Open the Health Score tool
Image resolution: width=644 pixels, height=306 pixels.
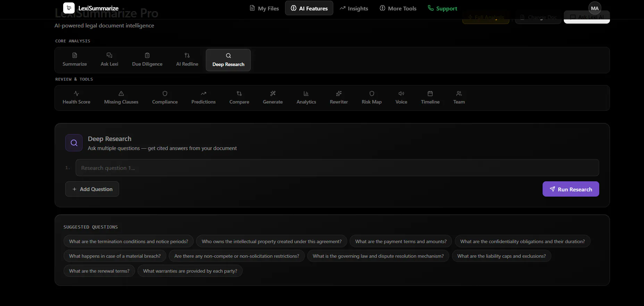pyautogui.click(x=76, y=98)
